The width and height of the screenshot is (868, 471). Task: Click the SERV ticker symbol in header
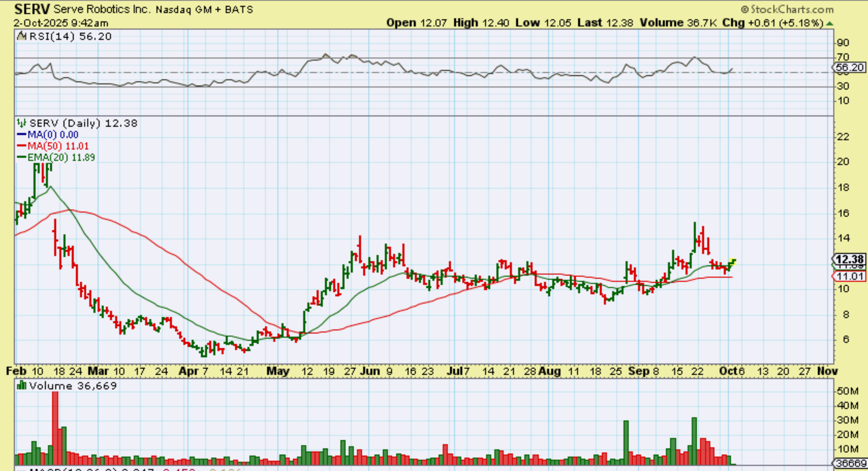(x=31, y=9)
